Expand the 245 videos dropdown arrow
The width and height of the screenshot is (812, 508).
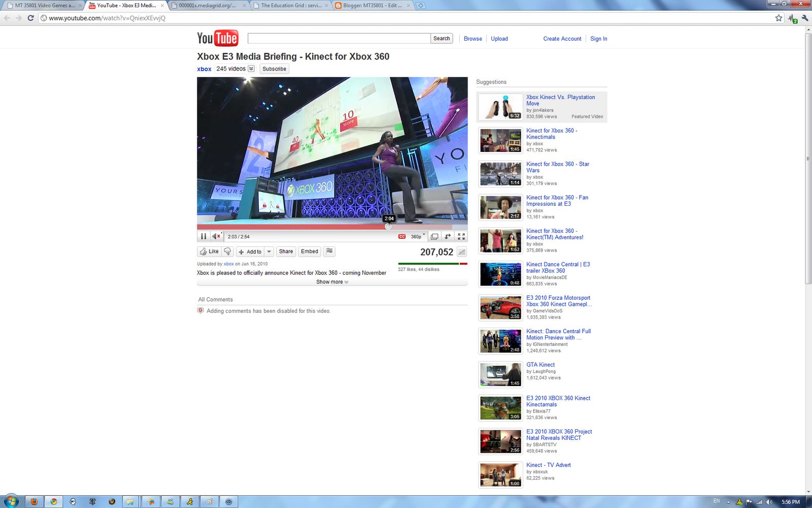[x=251, y=69]
